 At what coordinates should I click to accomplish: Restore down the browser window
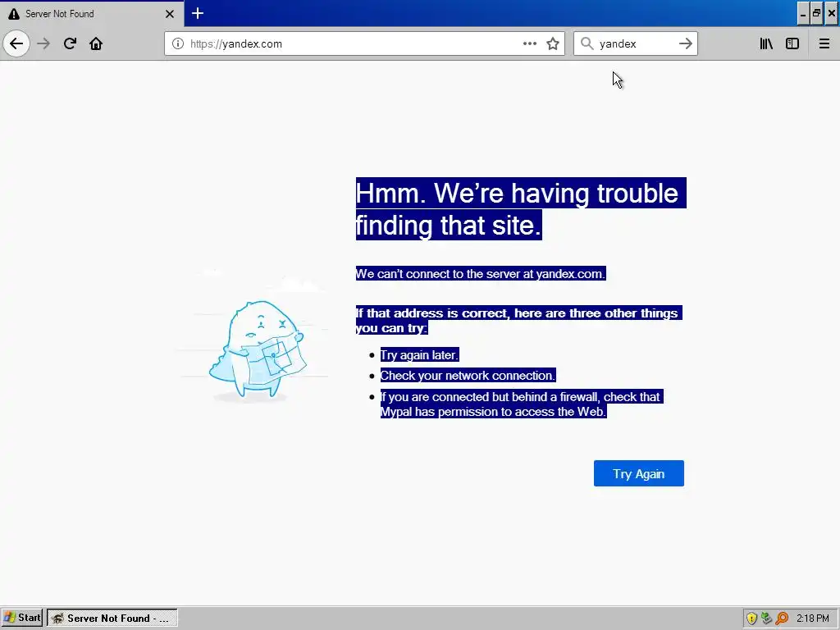pos(816,14)
